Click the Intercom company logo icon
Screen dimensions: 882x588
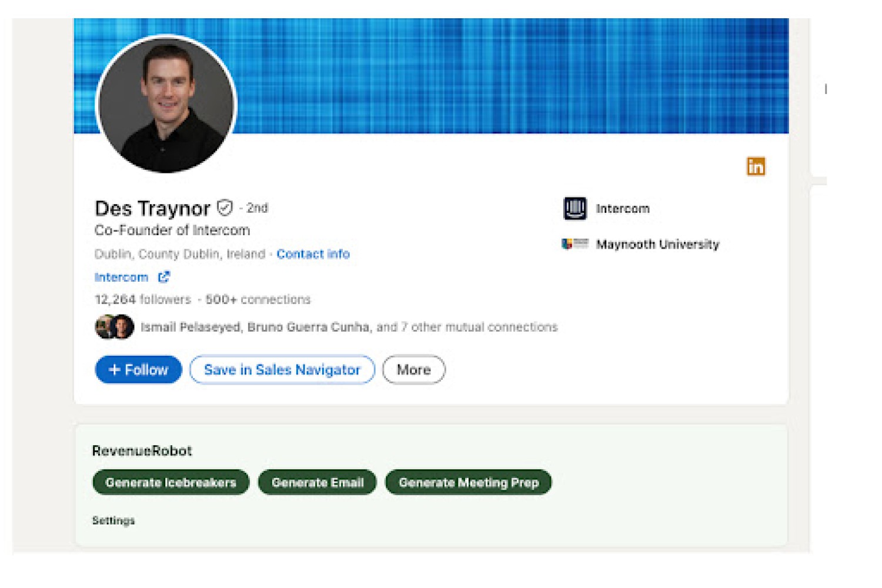tap(575, 208)
